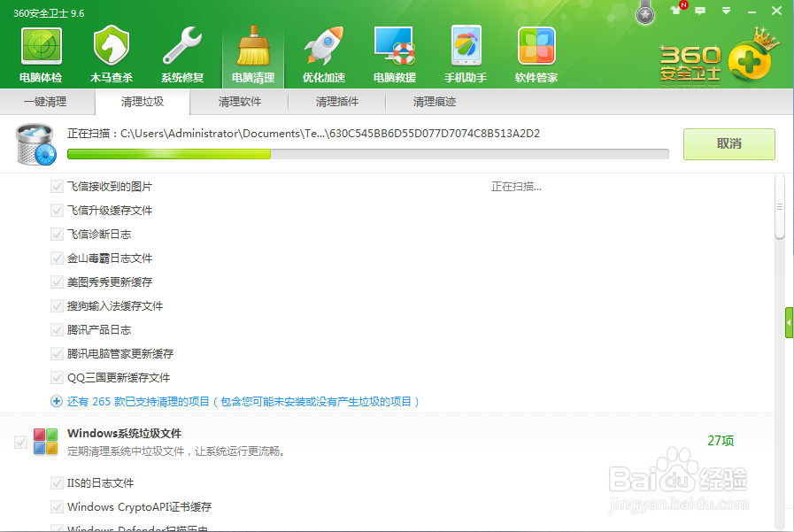Open the skin shirt icon with N badge
Viewport: 794px width, 532px height.
[x=677, y=9]
